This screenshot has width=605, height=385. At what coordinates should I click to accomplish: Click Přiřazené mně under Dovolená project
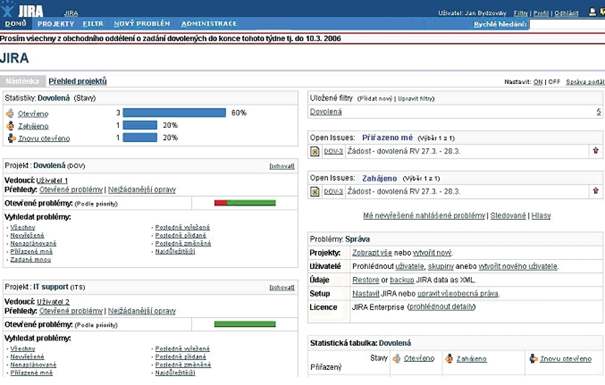tap(31, 252)
